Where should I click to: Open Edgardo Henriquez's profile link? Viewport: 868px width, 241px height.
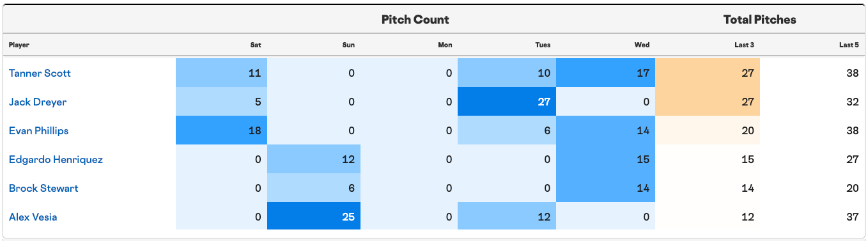(56, 159)
